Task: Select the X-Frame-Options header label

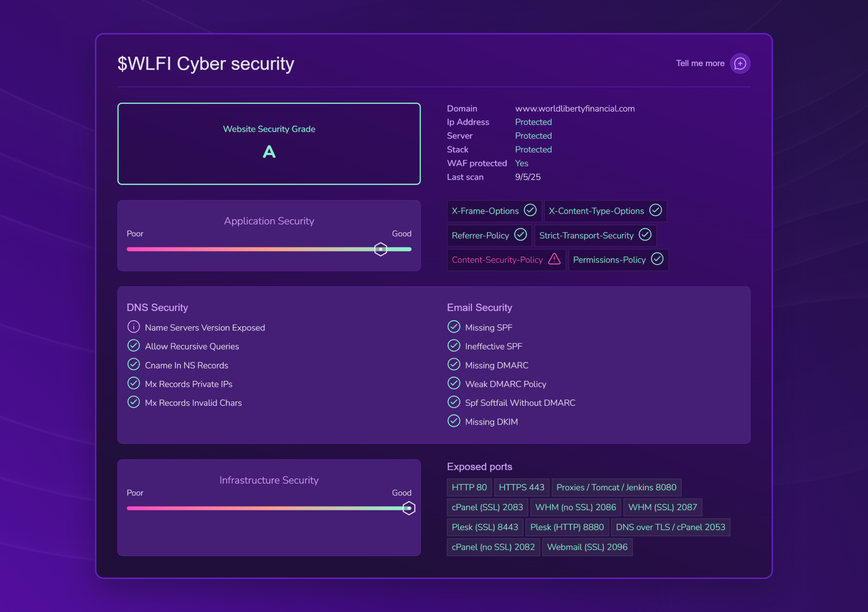Action: pyautogui.click(x=485, y=211)
